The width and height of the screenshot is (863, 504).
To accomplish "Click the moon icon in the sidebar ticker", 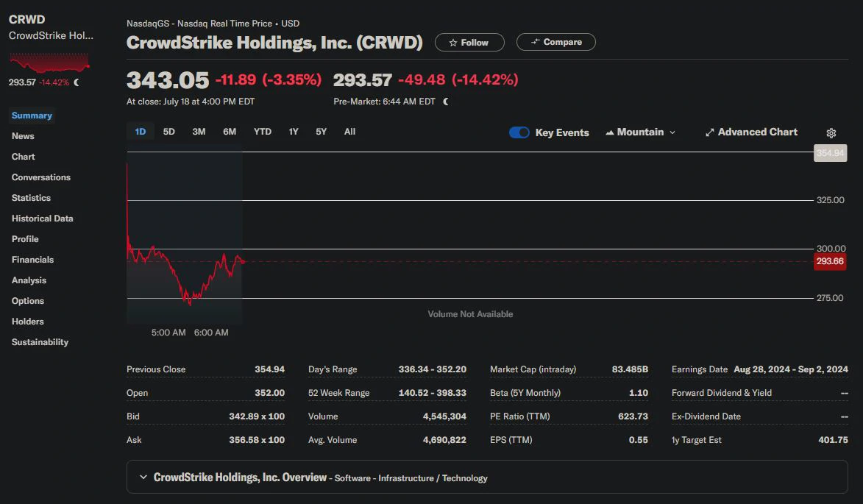I will pos(77,82).
